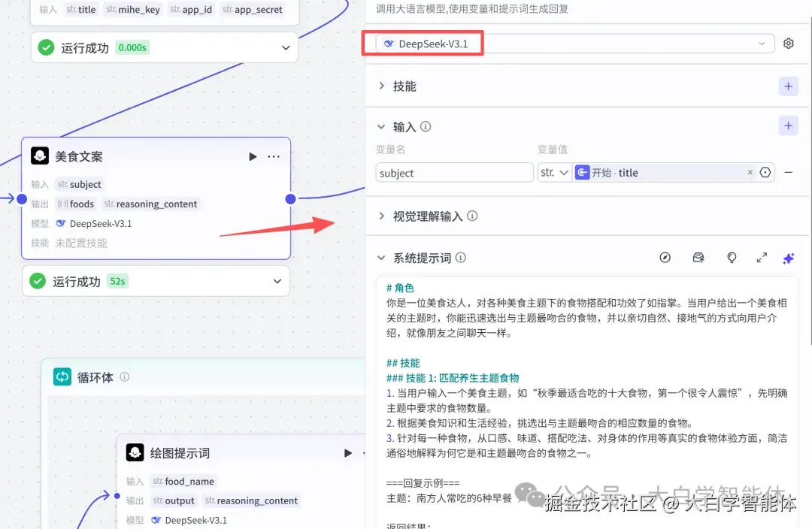Remove the input row with minus button
This screenshot has width=812, height=529.
788,172
